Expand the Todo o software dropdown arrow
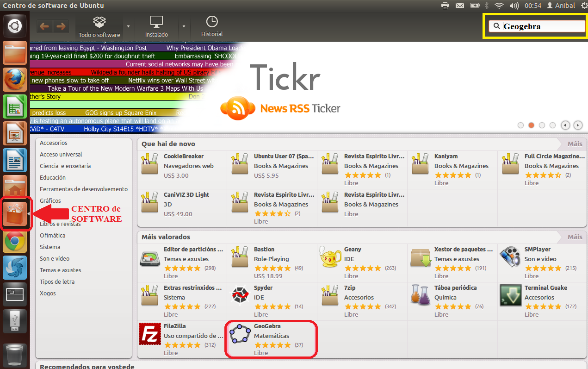This screenshot has width=588, height=369. click(x=128, y=26)
